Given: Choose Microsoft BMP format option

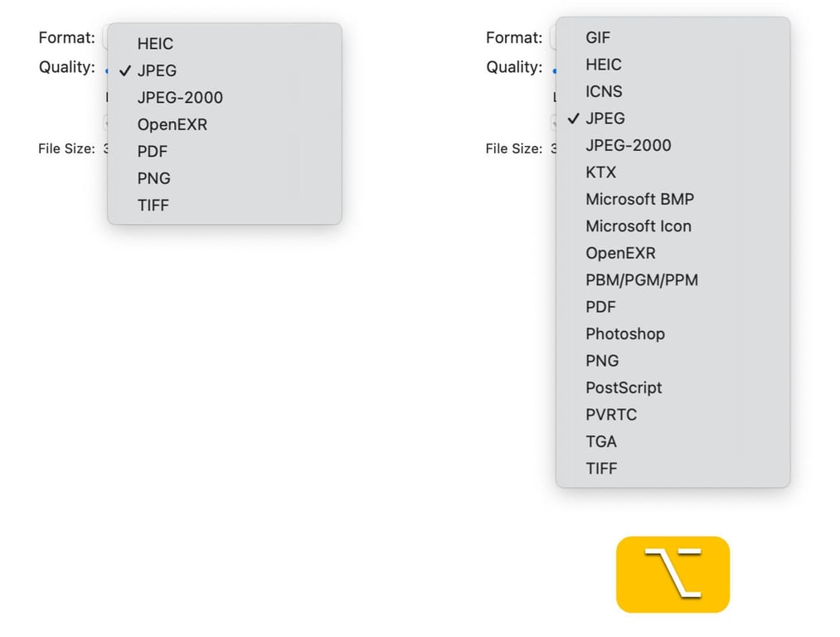Looking at the screenshot, I should tap(672, 199).
